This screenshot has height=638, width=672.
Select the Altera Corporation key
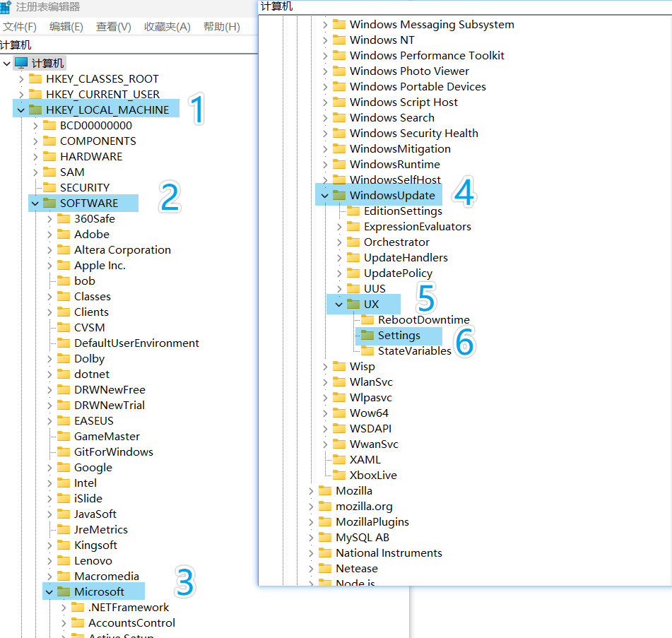click(122, 250)
